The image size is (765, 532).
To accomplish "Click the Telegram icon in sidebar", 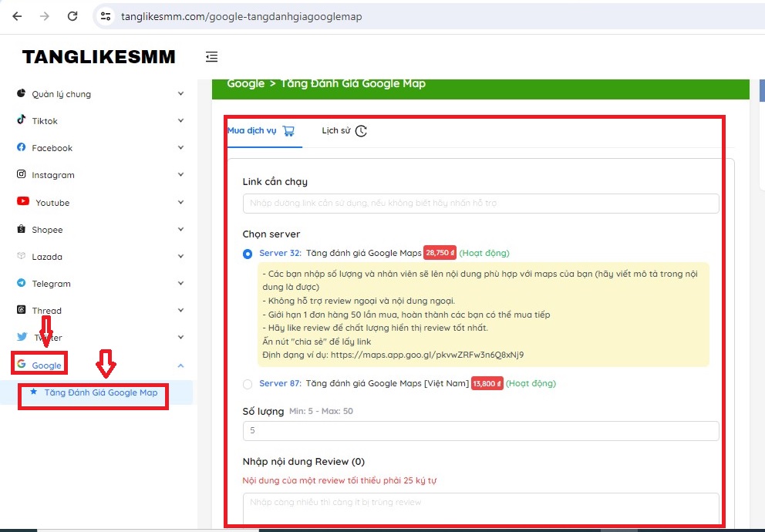I will (x=21, y=282).
